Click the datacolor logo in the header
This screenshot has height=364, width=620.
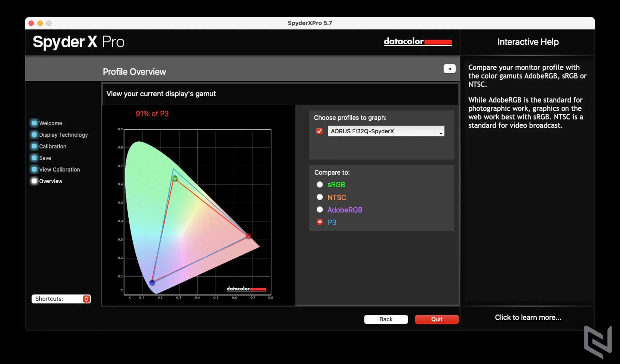click(x=418, y=41)
